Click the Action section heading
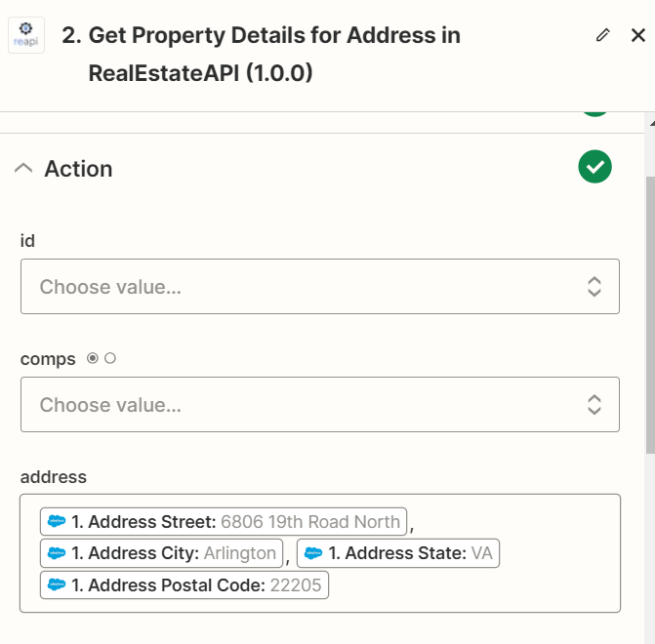Image resolution: width=655 pixels, height=644 pixels. point(78,169)
